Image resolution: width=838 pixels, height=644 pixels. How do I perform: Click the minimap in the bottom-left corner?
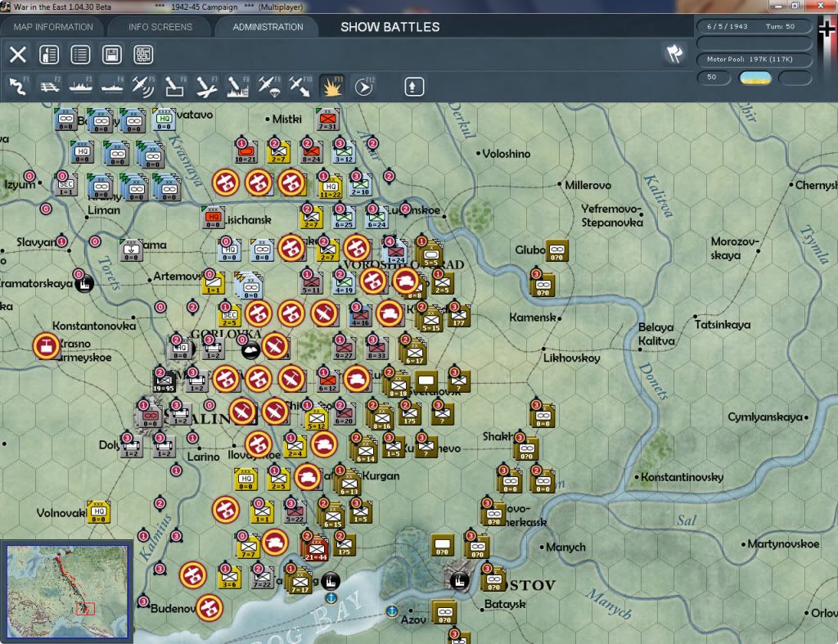[x=67, y=591]
